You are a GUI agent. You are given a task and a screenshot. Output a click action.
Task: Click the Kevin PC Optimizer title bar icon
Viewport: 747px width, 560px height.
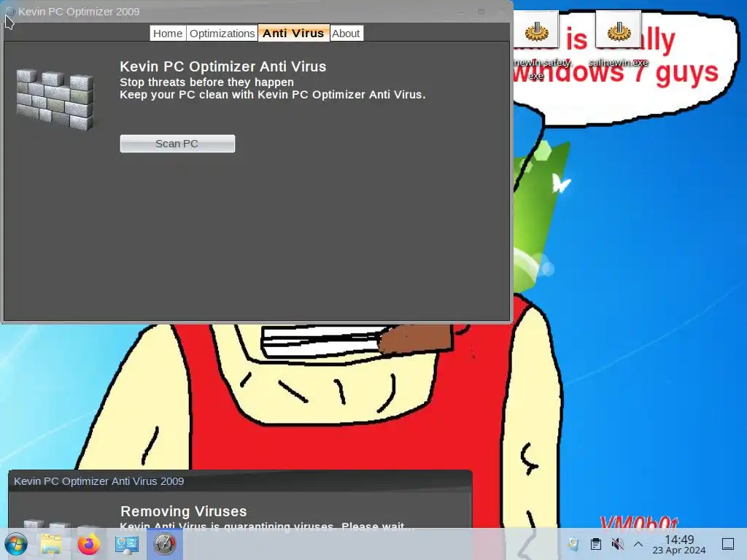[x=9, y=12]
